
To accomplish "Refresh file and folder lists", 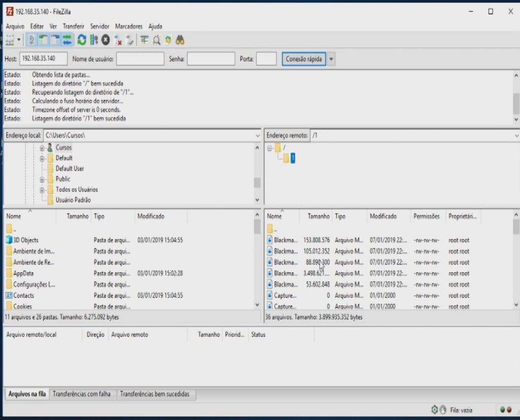I will tap(82, 40).
